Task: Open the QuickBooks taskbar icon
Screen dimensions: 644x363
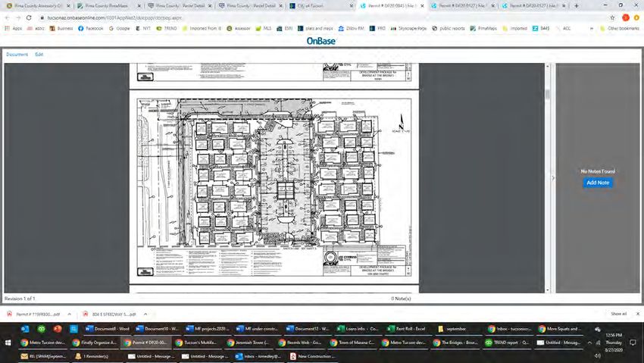Action: tap(41, 328)
